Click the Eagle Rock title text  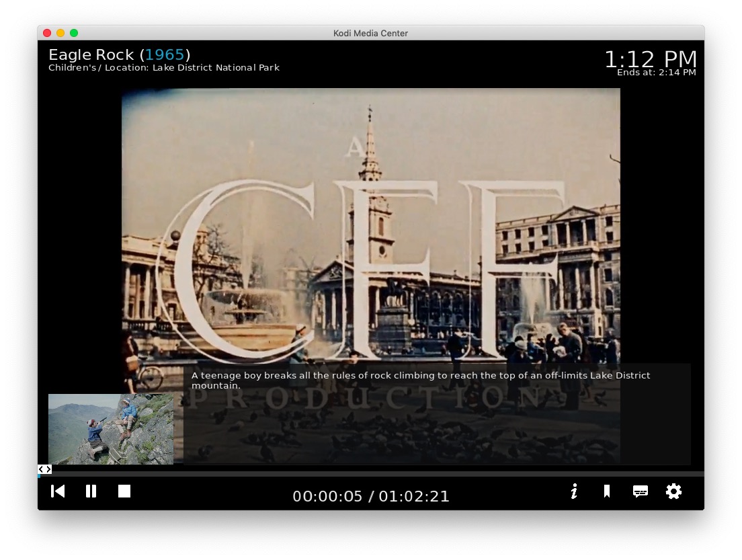pos(91,54)
